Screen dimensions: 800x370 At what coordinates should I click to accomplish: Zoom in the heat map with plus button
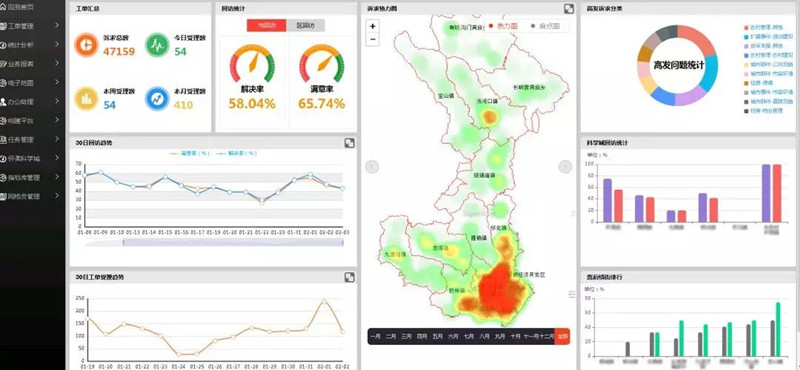[373, 27]
